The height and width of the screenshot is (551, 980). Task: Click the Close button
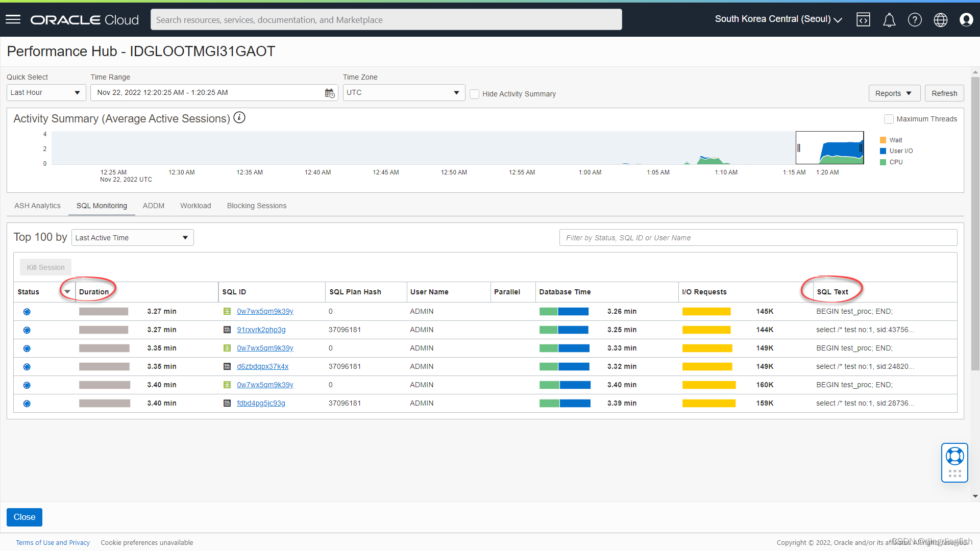[24, 517]
